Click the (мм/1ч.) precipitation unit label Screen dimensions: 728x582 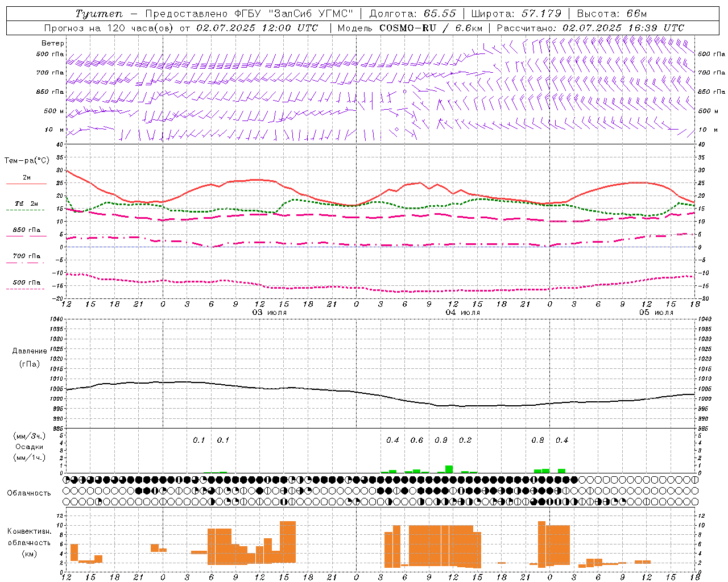[30, 458]
